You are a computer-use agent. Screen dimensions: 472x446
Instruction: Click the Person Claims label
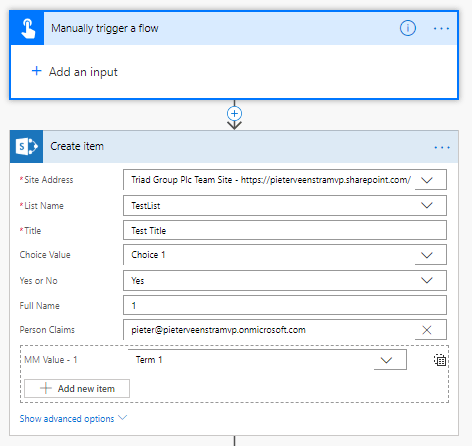[x=47, y=330]
